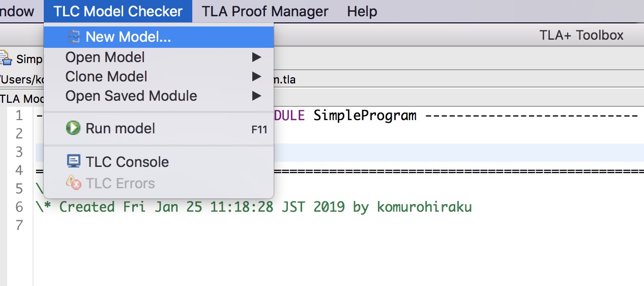This screenshot has height=286, width=644.
Task: Click the Created Fri Jan 25 comment line
Action: [x=254, y=207]
